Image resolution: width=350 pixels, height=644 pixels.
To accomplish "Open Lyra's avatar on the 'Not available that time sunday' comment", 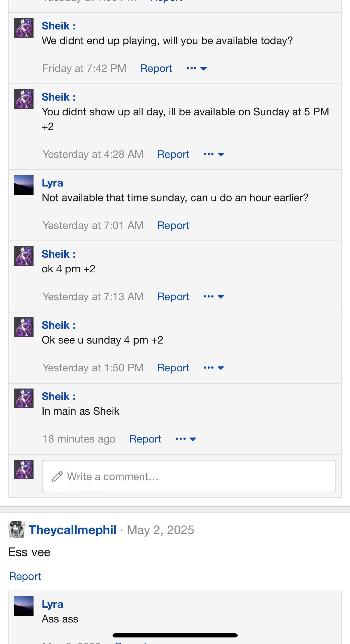I will [24, 185].
